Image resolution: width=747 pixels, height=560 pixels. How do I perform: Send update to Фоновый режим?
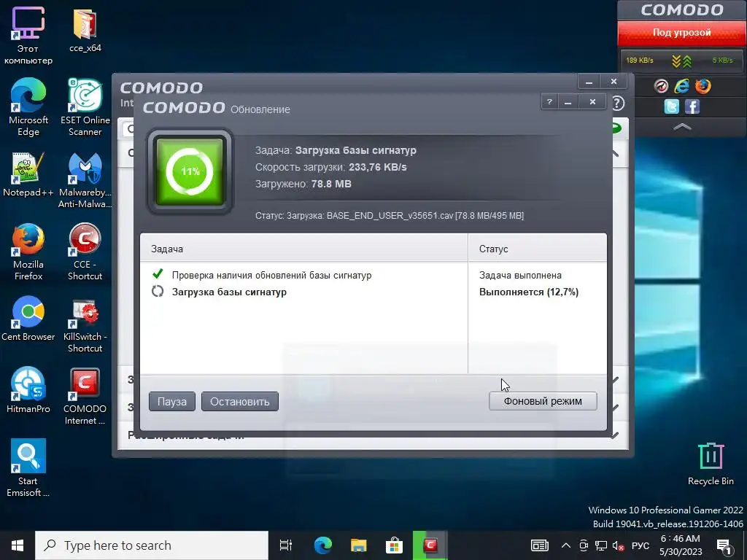point(543,401)
